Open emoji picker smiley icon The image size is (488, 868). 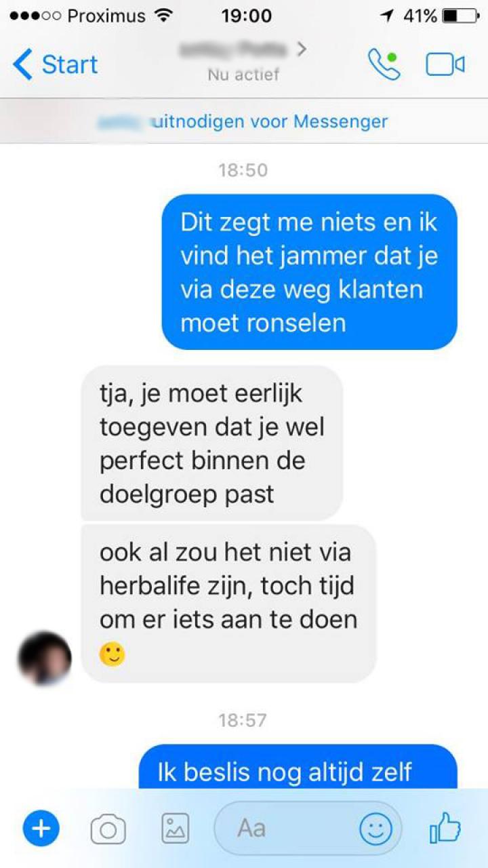[x=376, y=829]
